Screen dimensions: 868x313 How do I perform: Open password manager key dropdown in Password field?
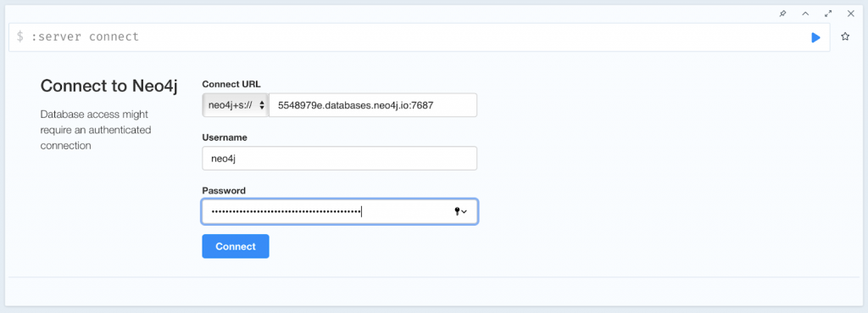(x=460, y=211)
